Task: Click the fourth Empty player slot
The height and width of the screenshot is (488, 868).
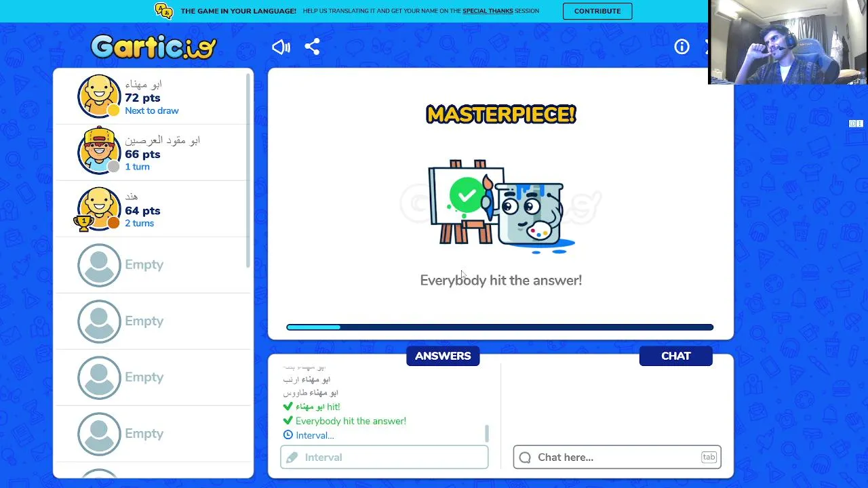Action: (153, 434)
